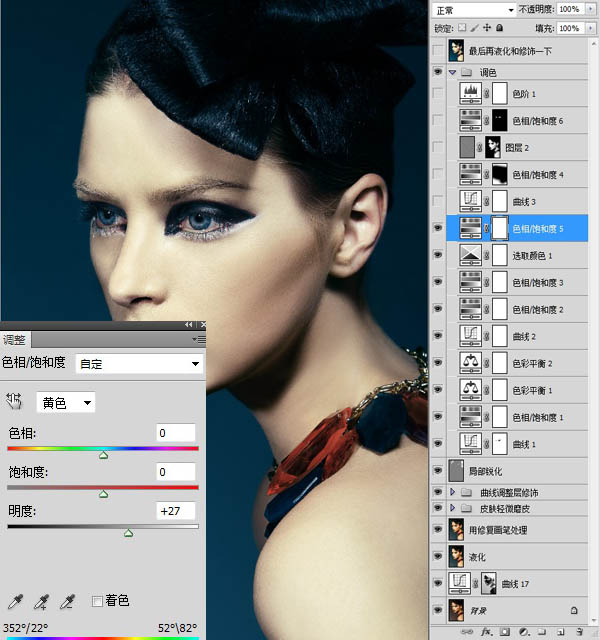Click the 明度 lightness slider handle
600x640 pixels.
pyautogui.click(x=128, y=535)
